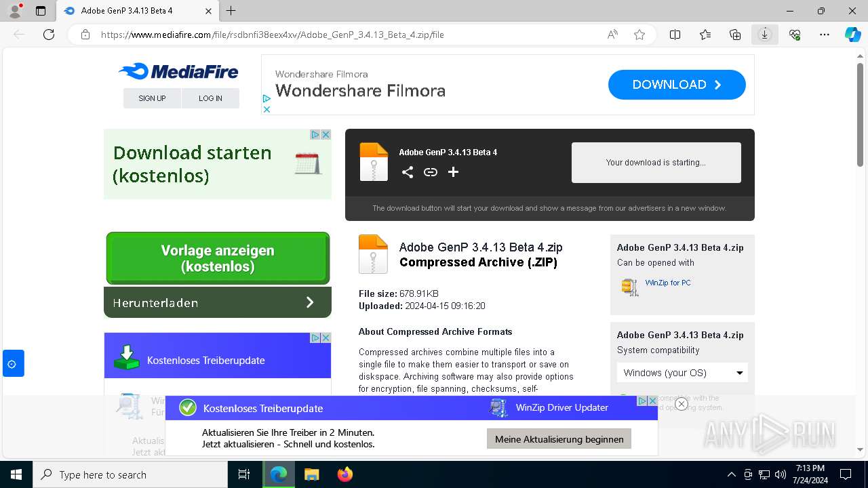
Task: Click SIGN UP on MediaFire
Action: (152, 98)
